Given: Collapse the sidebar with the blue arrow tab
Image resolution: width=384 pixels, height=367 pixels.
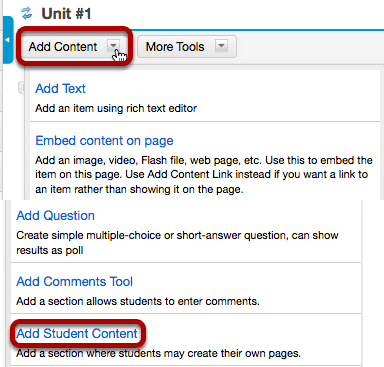Looking at the screenshot, I should [8, 40].
